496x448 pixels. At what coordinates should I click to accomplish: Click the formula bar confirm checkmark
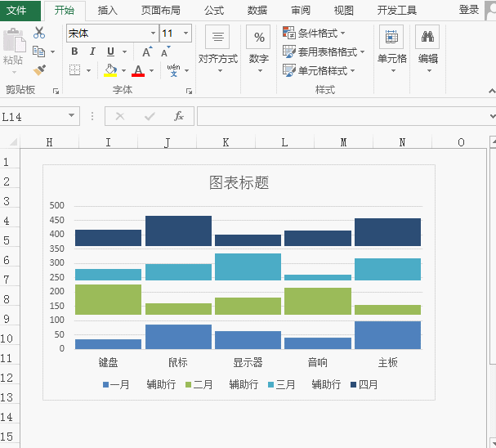click(150, 116)
